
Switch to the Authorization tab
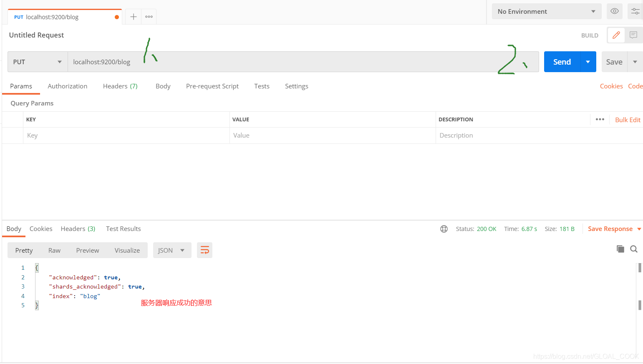point(68,86)
